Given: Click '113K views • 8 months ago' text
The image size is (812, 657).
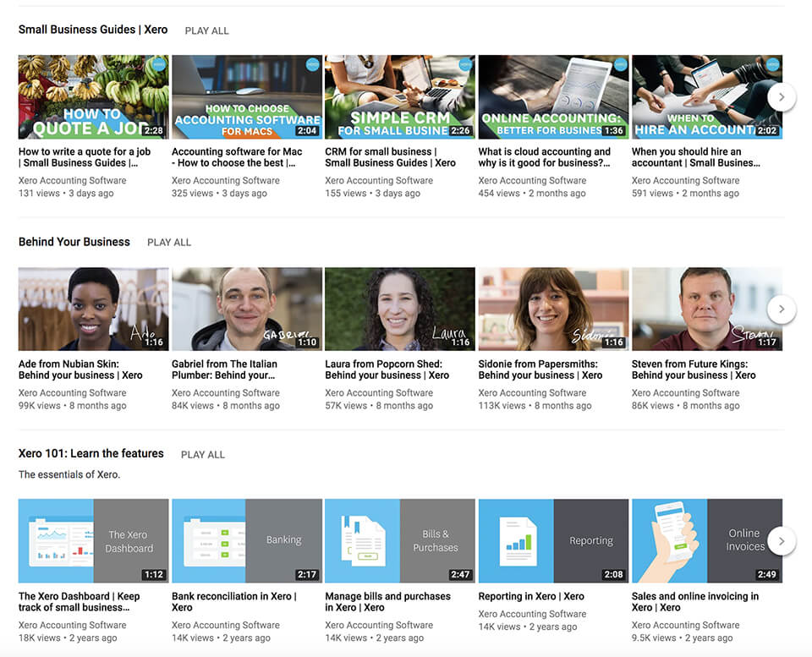Looking at the screenshot, I should point(535,405).
